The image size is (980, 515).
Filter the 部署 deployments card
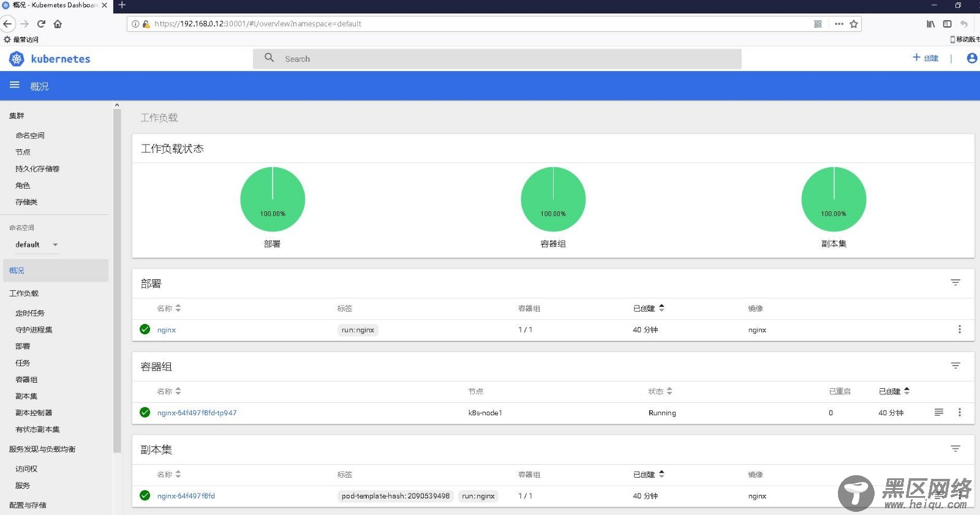point(956,283)
